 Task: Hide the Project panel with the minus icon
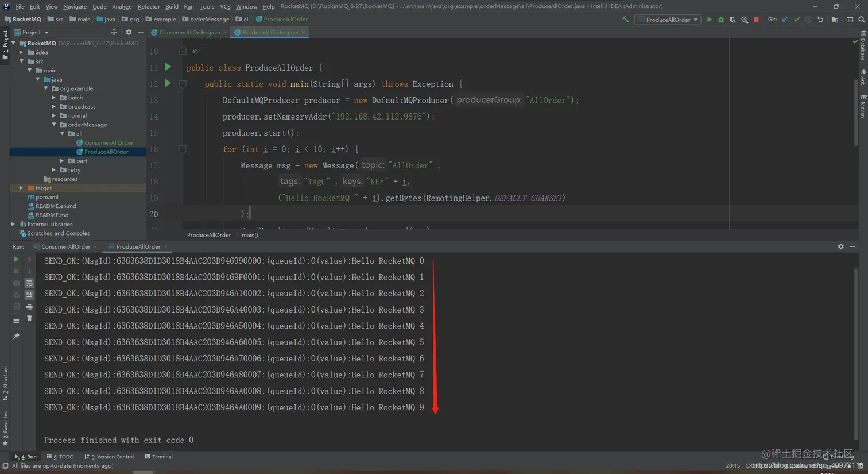coord(140,32)
